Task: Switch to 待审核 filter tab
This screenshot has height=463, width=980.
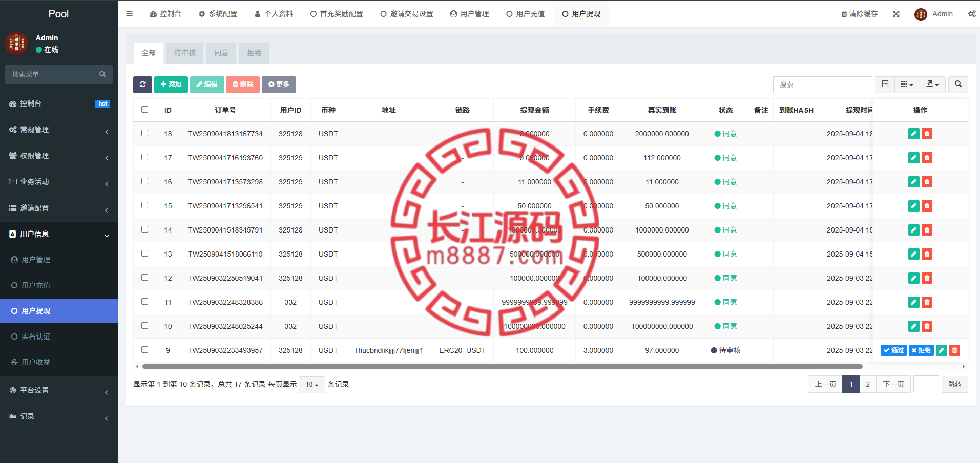Action: coord(185,53)
